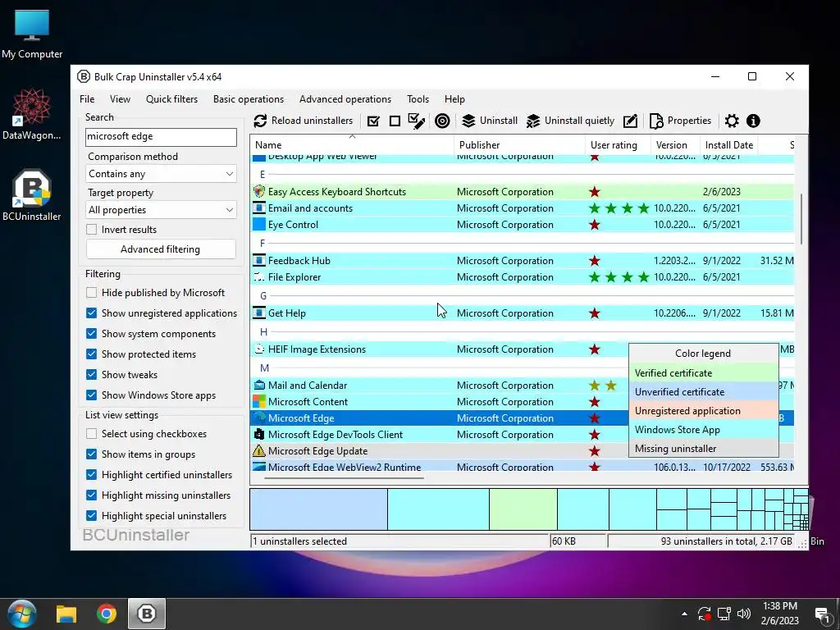Open the Basic operations menu
840x630 pixels.
pyautogui.click(x=249, y=99)
